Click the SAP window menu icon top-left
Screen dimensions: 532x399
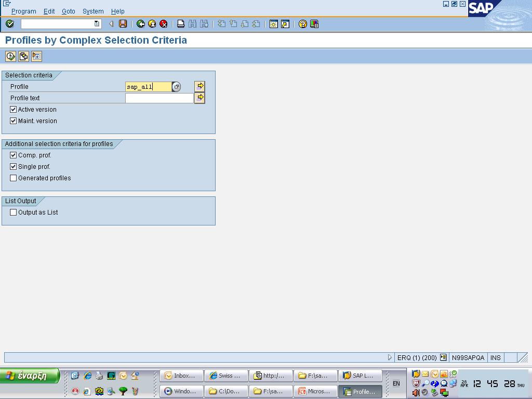click(x=6, y=4)
